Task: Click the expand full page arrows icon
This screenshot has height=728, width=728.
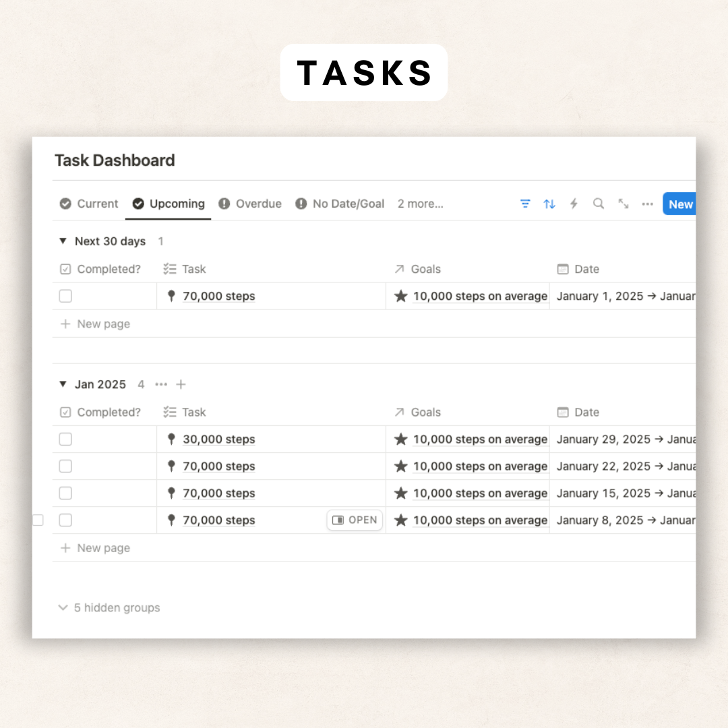Action: 623,204
